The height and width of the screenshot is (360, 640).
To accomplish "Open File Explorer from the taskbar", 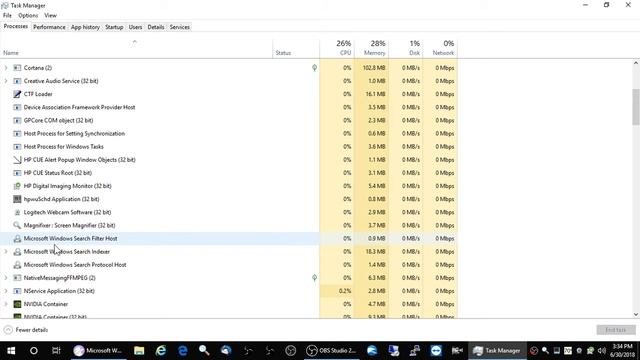I will 139,351.
